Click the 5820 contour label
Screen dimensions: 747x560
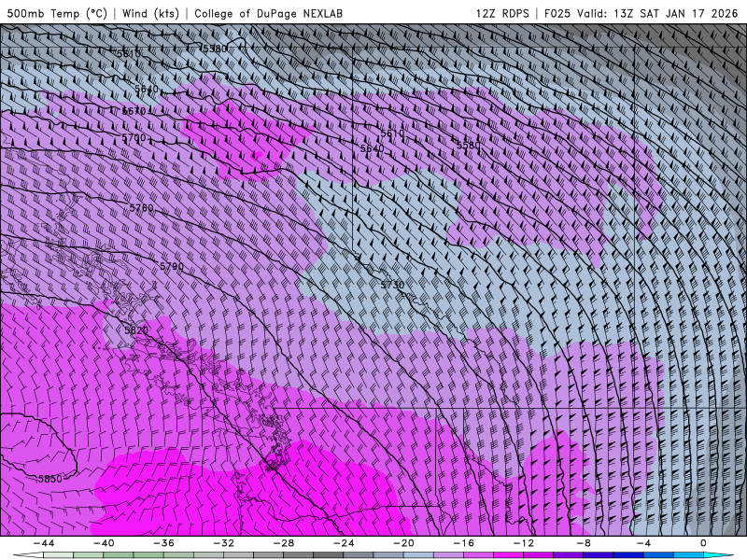click(x=136, y=330)
